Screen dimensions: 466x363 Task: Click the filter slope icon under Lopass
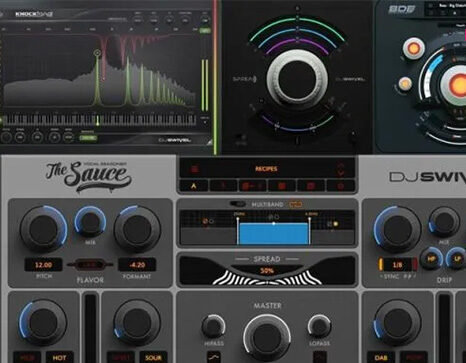point(319,357)
